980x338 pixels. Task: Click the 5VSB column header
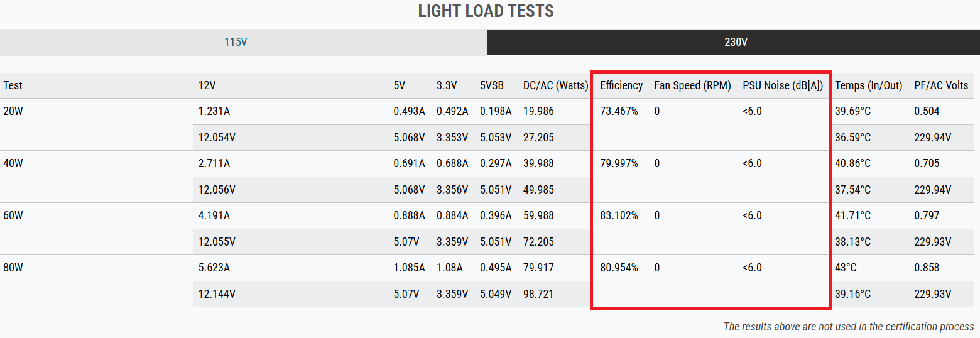coord(492,85)
